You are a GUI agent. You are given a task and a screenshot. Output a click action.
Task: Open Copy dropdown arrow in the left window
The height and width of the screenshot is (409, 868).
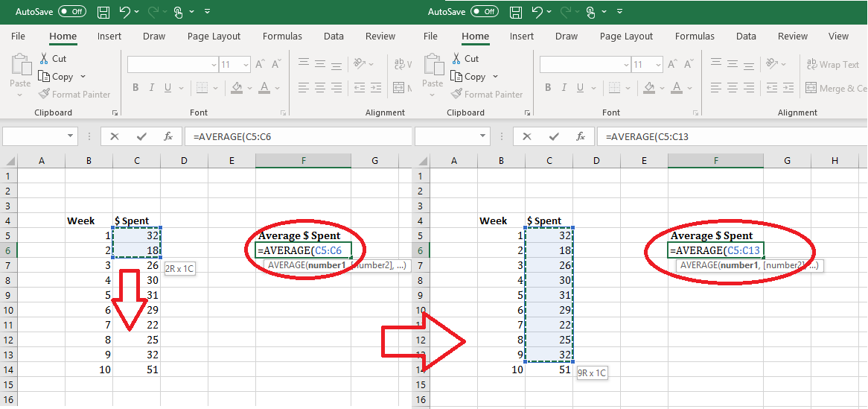point(83,77)
